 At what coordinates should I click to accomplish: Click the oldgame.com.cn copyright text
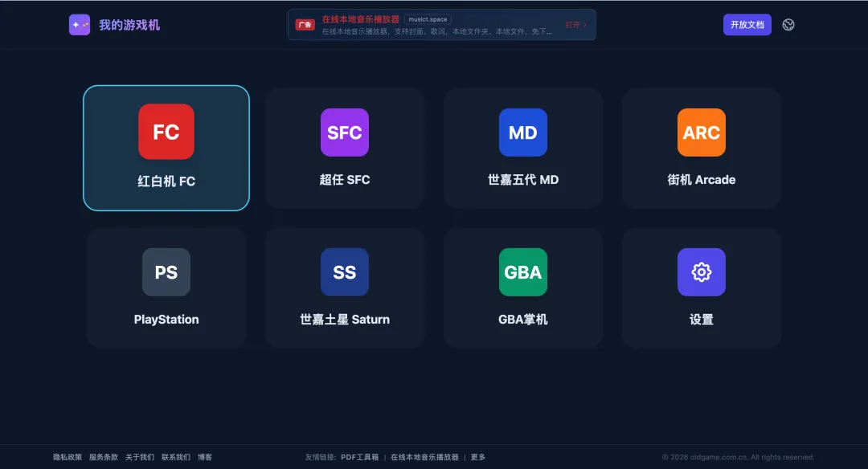[x=738, y=458]
